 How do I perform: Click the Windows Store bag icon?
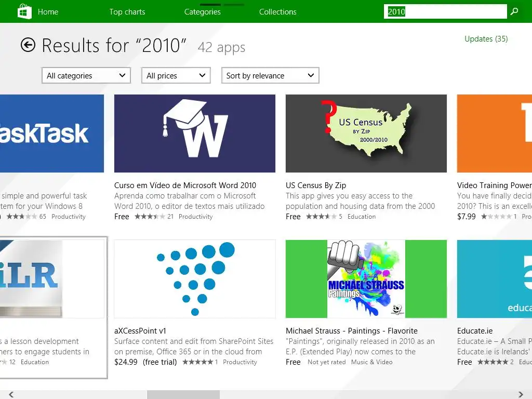click(x=24, y=11)
